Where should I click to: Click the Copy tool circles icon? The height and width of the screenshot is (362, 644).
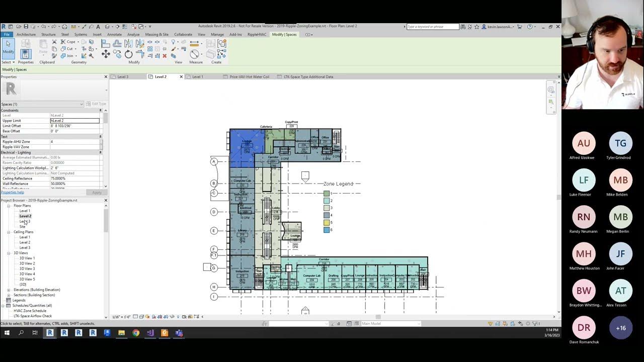[117, 54]
